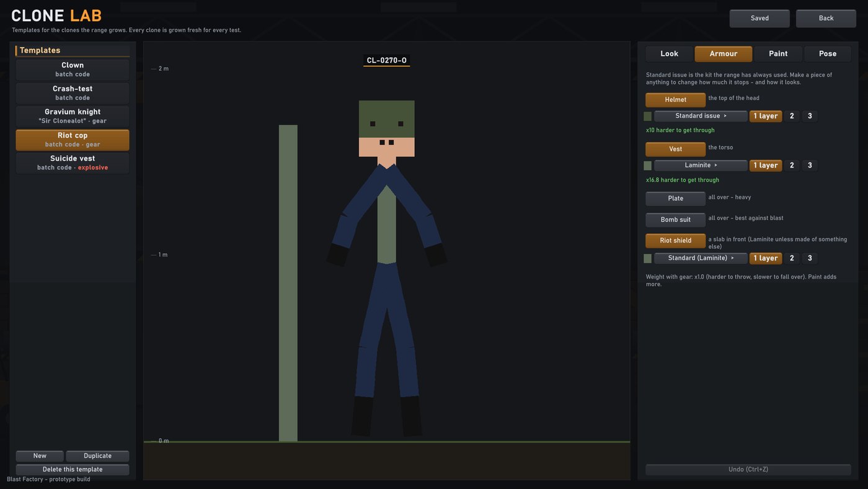The image size is (868, 489).
Task: Click the 'x10 harder to get through' text
Action: point(680,130)
